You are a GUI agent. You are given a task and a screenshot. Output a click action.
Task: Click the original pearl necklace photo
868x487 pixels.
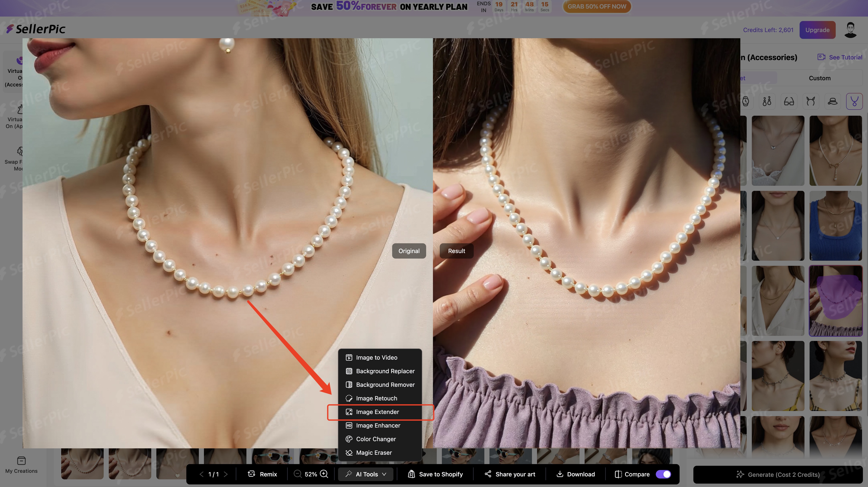(228, 243)
